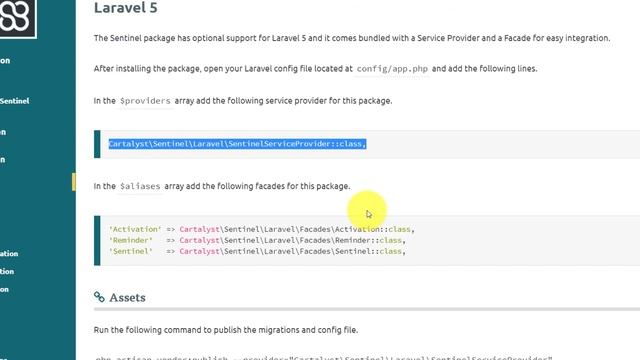Click the publish migrations and config sentence
640x360 pixels.
click(x=226, y=330)
